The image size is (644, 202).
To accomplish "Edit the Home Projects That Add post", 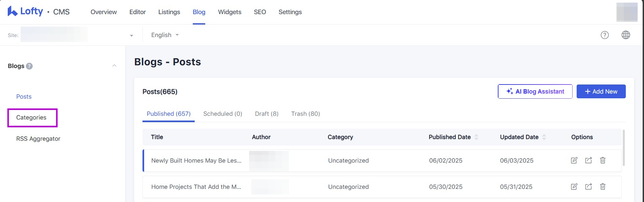I will (574, 187).
